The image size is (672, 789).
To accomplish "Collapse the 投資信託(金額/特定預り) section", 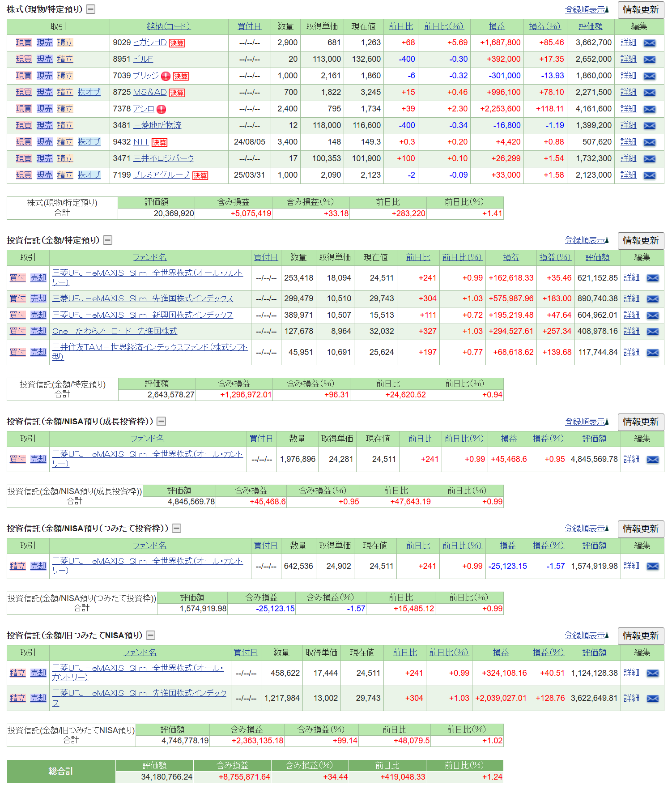I will (x=107, y=240).
